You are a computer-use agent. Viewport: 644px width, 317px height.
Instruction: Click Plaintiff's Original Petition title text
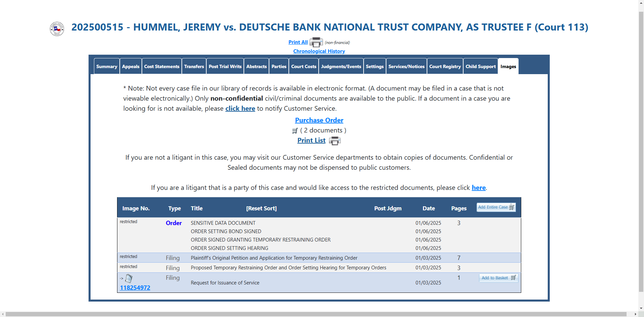[274, 258]
